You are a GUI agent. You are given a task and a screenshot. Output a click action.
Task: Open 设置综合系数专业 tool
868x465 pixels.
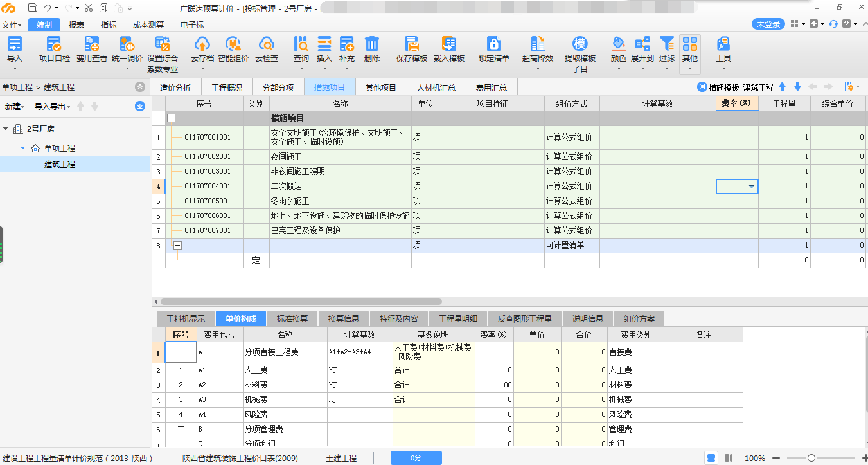pyautogui.click(x=163, y=55)
